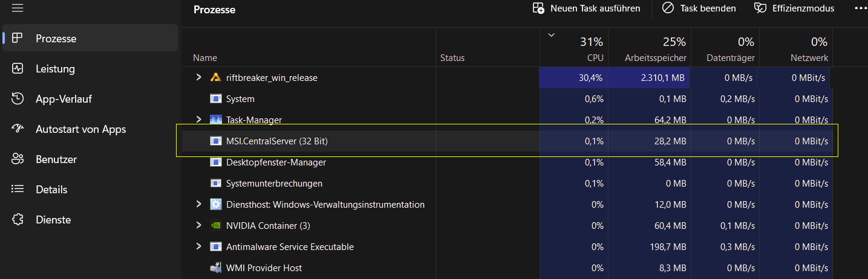Click the Antimalware Service Executable icon
The height and width of the screenshot is (279, 868).
point(215,247)
